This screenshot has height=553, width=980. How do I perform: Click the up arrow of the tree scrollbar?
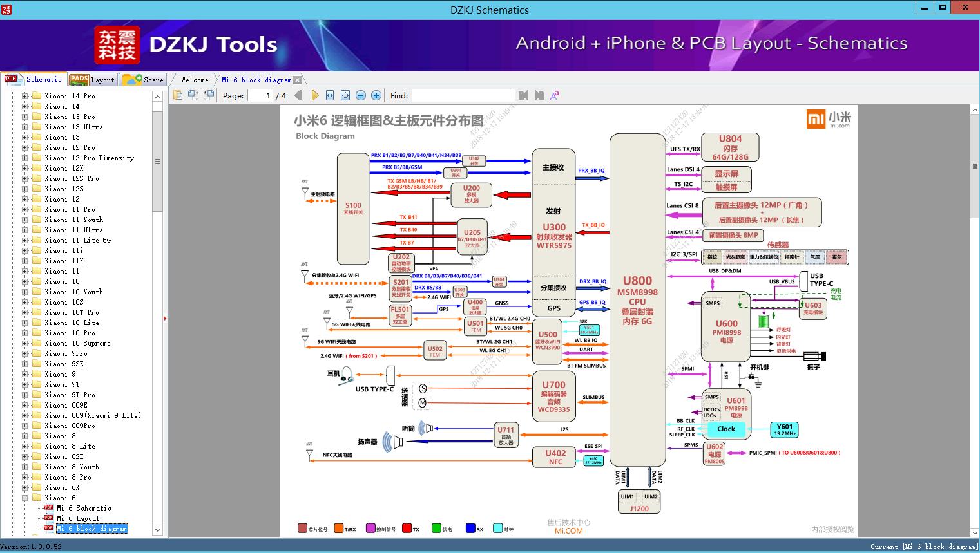(157, 97)
